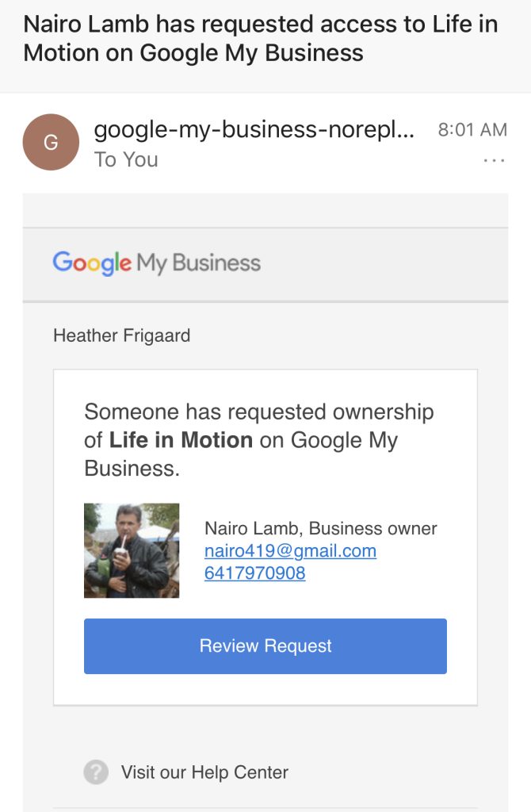Select the Nairo Lamb, Business owner text
The height and width of the screenshot is (812, 531).
click(x=320, y=528)
